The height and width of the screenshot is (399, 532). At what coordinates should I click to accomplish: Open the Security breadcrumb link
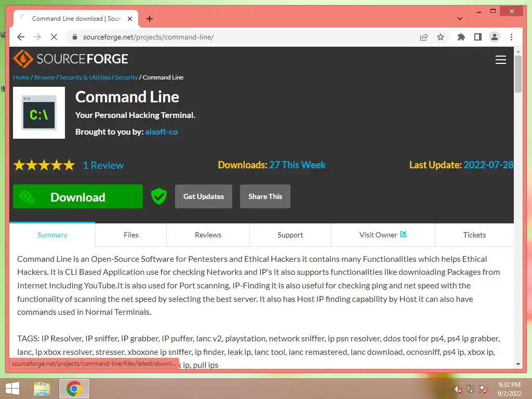[x=127, y=77]
